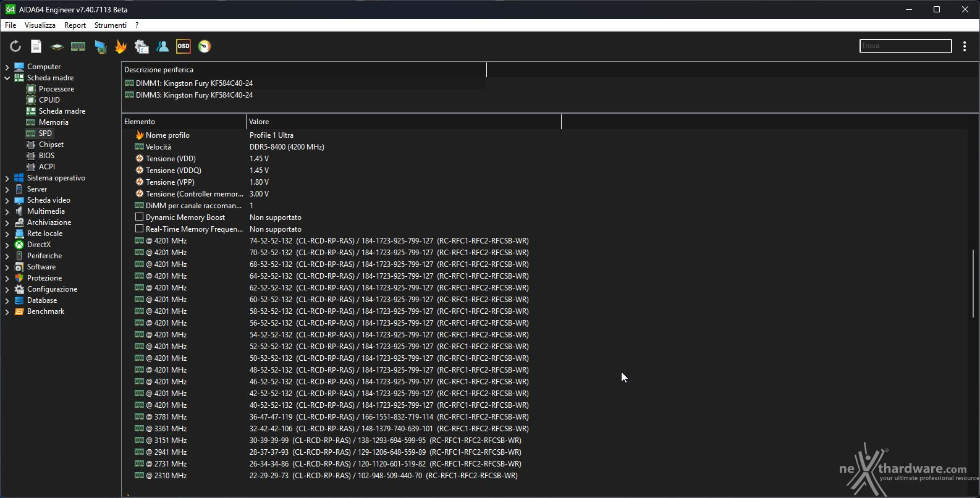This screenshot has height=498, width=980.
Task: Click the DirectX icon in sidebar
Action: (19, 245)
